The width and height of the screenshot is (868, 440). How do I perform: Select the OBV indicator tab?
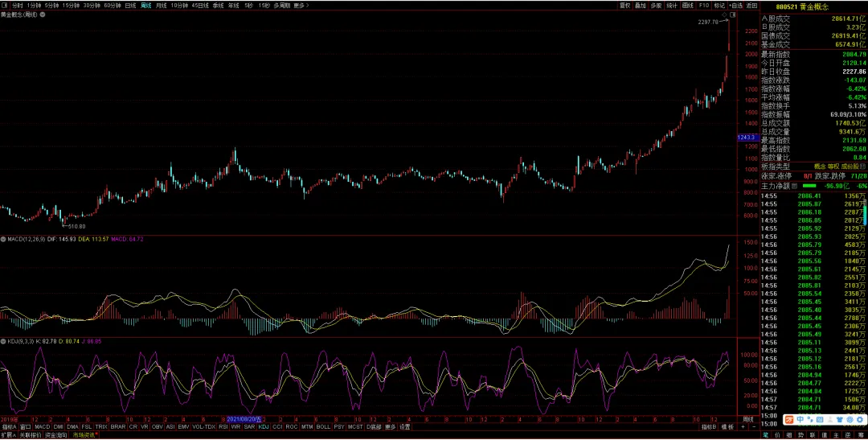pos(158,426)
